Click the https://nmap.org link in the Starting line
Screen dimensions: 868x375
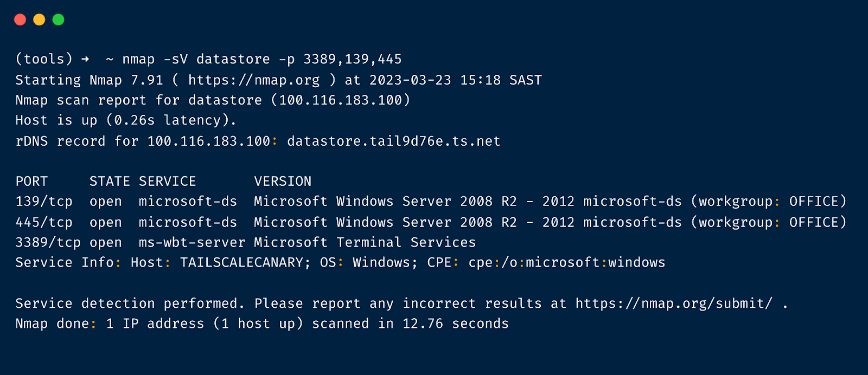point(254,80)
